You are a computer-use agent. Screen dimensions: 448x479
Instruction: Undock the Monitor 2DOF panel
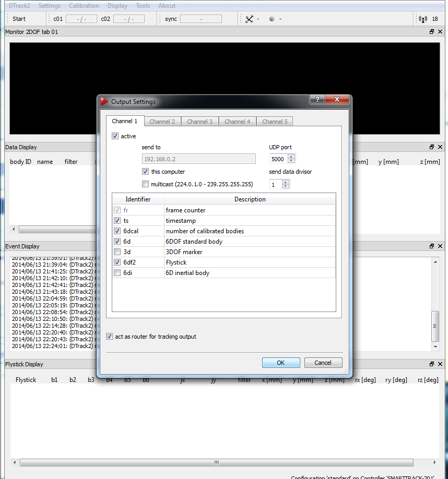coord(432,32)
